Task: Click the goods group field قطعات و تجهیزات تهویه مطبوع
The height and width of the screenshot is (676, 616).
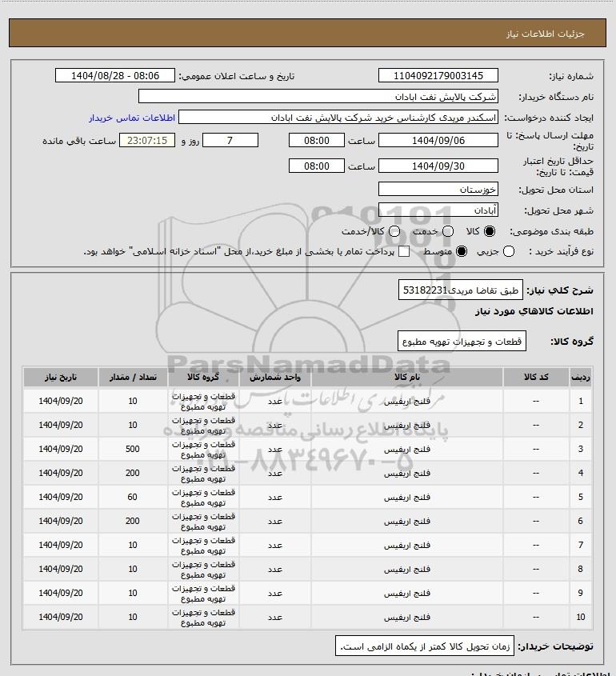Action: pyautogui.click(x=462, y=341)
